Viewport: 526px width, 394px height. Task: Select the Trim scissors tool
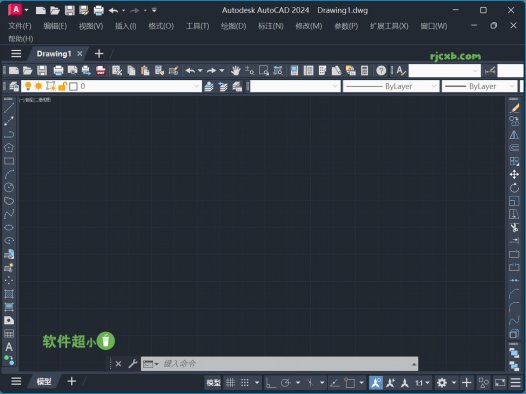pyautogui.click(x=514, y=227)
